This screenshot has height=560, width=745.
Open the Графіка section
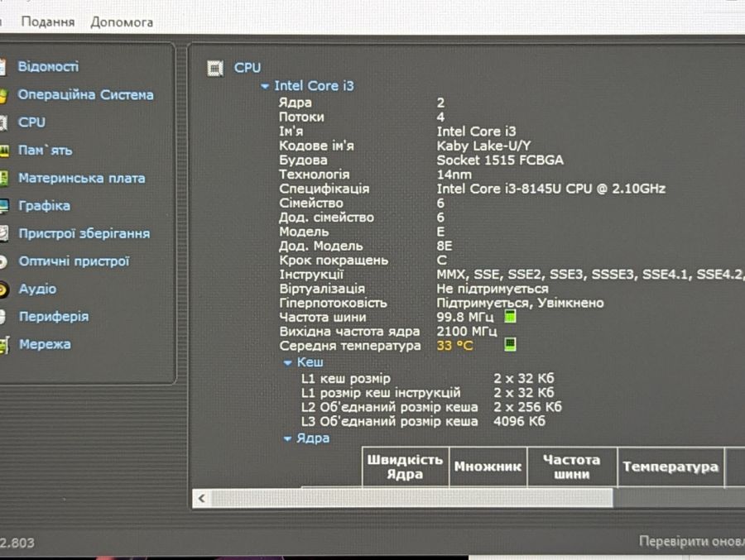point(44,206)
